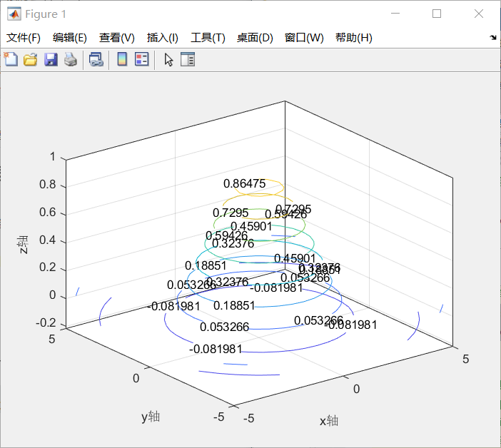The image size is (501, 448).
Task: Open the 帮助(H) menu
Action: (x=354, y=38)
